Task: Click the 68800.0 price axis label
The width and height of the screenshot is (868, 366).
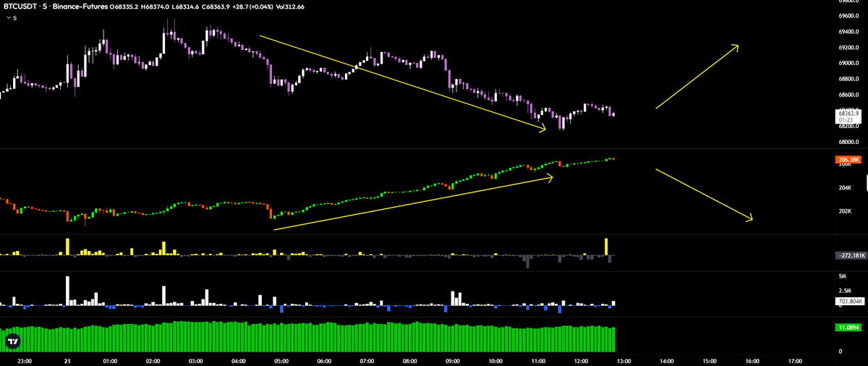Action: click(x=848, y=79)
